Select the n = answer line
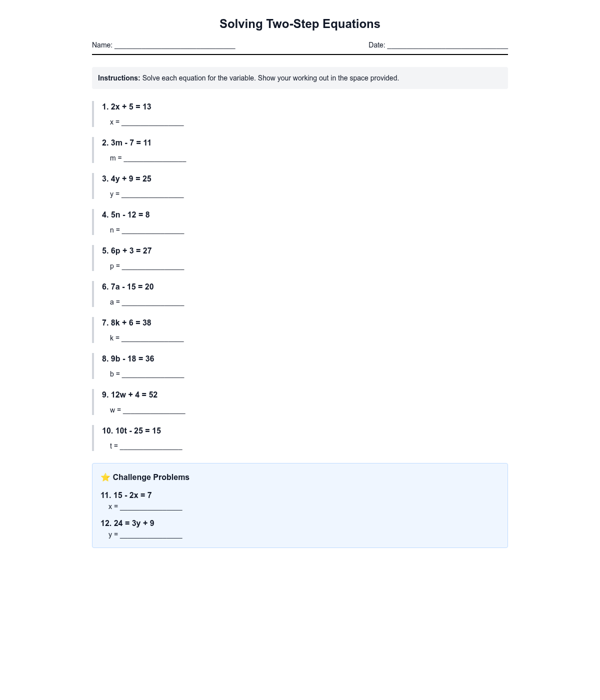Screen dimensions: 600x700 (x=153, y=230)
